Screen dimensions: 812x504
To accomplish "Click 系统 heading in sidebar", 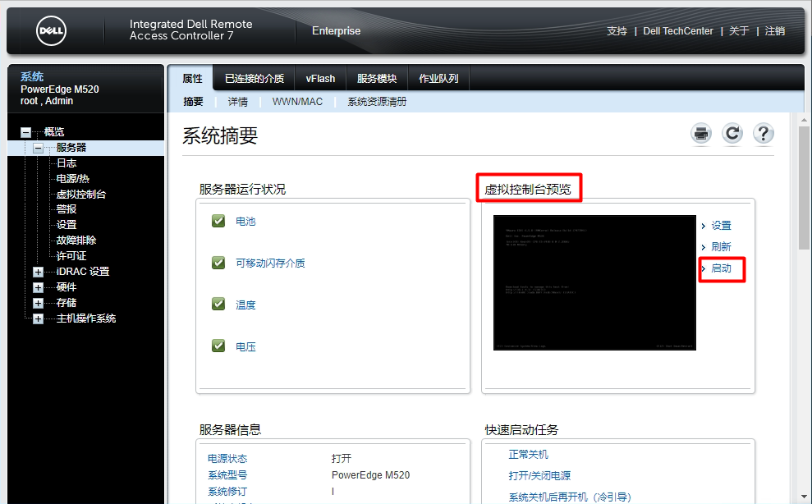I will tap(31, 76).
